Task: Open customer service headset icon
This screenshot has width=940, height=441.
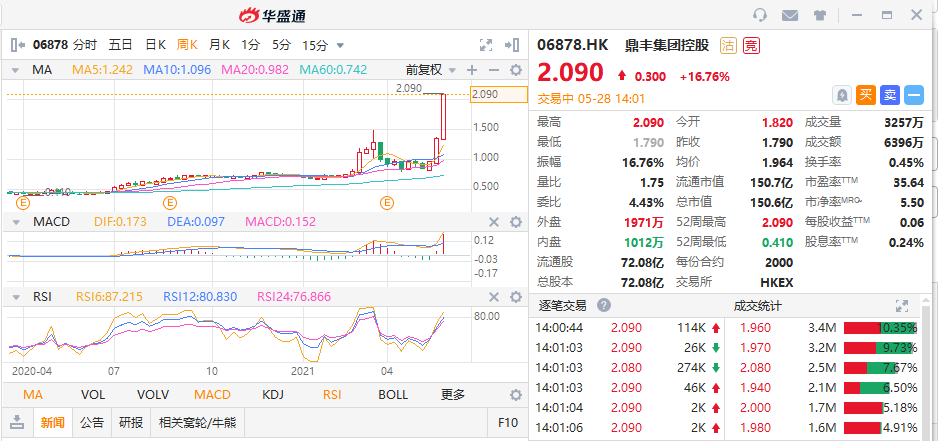Action: coord(760,15)
